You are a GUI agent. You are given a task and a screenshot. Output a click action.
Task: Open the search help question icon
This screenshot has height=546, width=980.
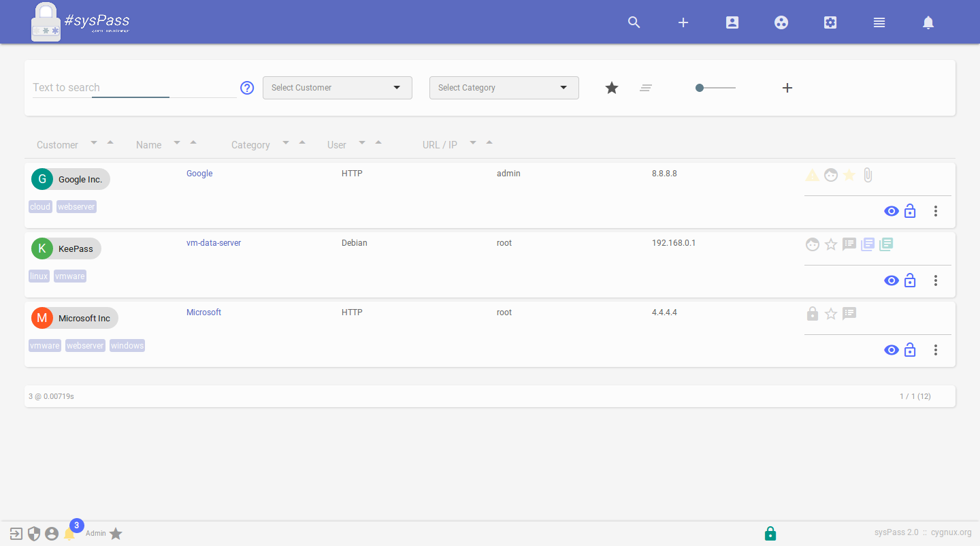(247, 88)
